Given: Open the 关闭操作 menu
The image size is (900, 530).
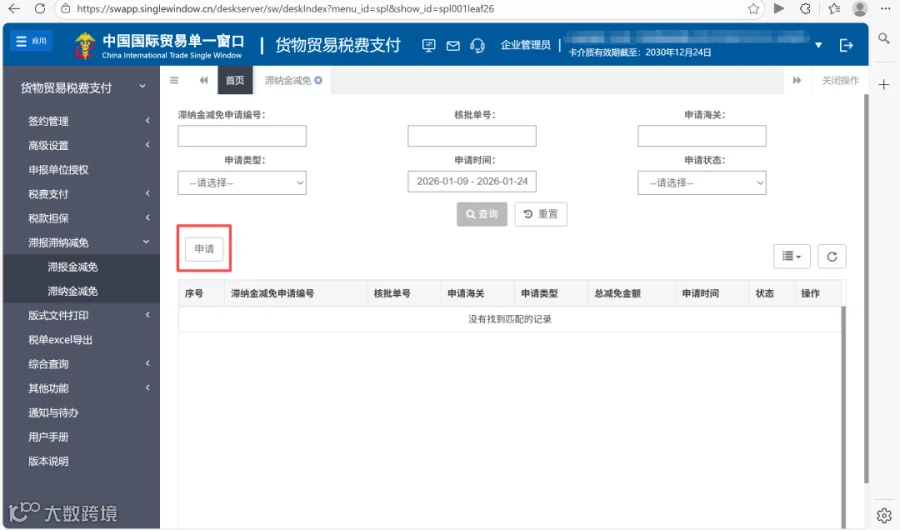Looking at the screenshot, I should click(840, 80).
